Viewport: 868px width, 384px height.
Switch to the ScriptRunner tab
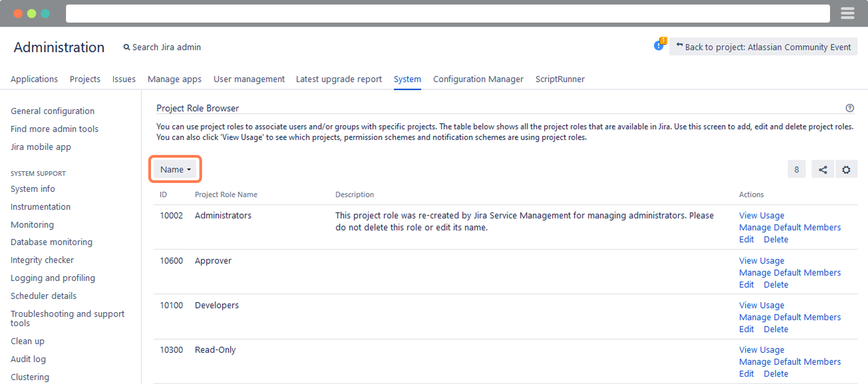(x=560, y=79)
